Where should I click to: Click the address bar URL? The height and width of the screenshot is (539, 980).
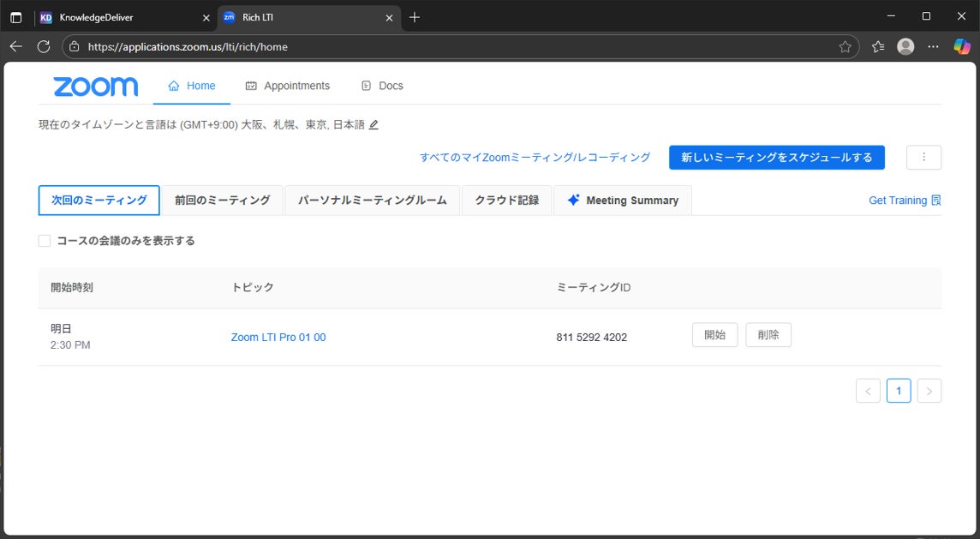(x=188, y=47)
